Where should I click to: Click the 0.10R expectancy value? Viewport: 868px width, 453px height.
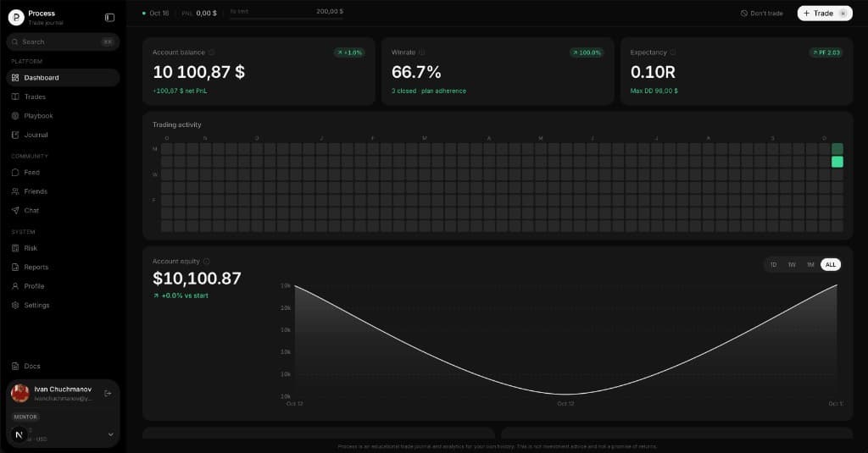[x=653, y=72]
